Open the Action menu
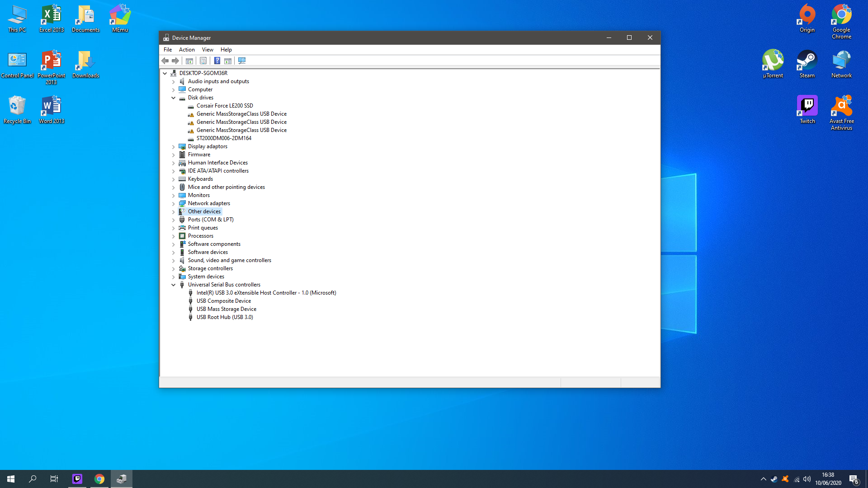Viewport: 868px width, 488px height. 187,50
